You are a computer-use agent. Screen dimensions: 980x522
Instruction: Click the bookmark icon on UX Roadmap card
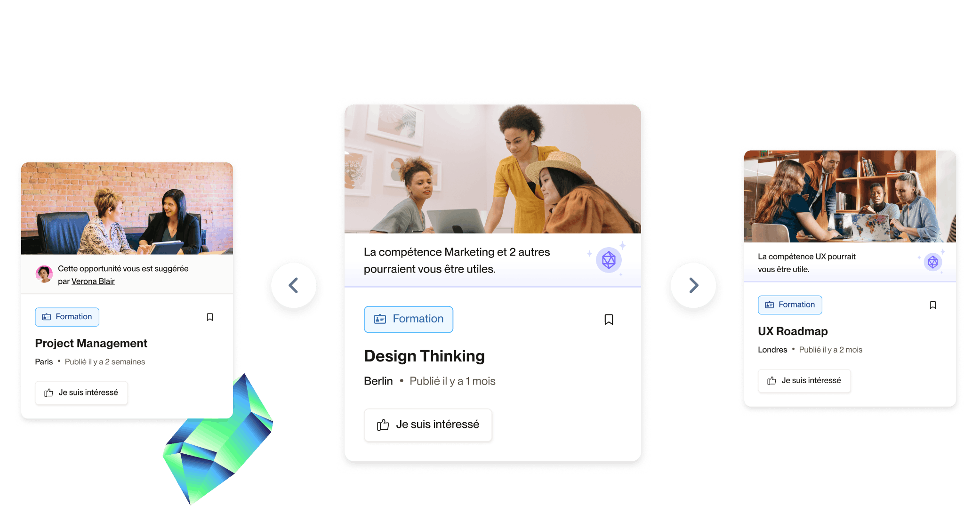click(933, 305)
